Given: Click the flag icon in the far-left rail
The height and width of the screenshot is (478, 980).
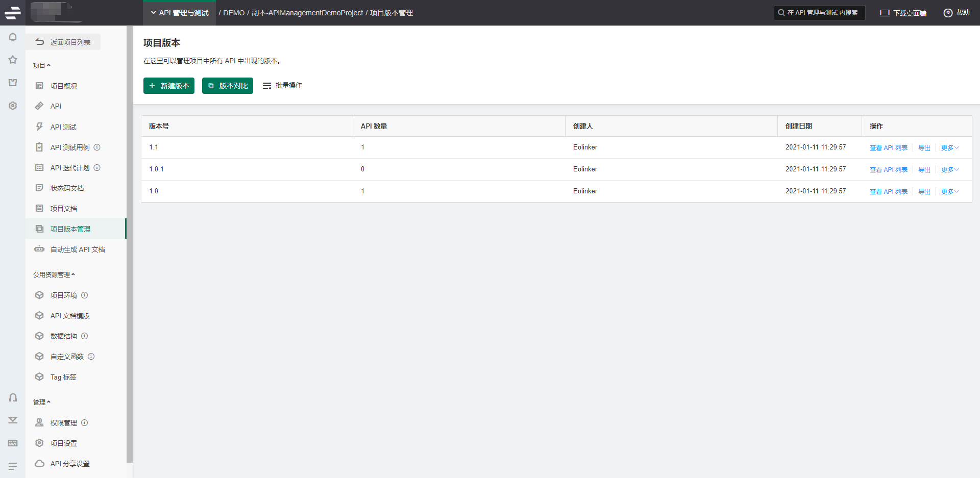Looking at the screenshot, I should [13, 83].
